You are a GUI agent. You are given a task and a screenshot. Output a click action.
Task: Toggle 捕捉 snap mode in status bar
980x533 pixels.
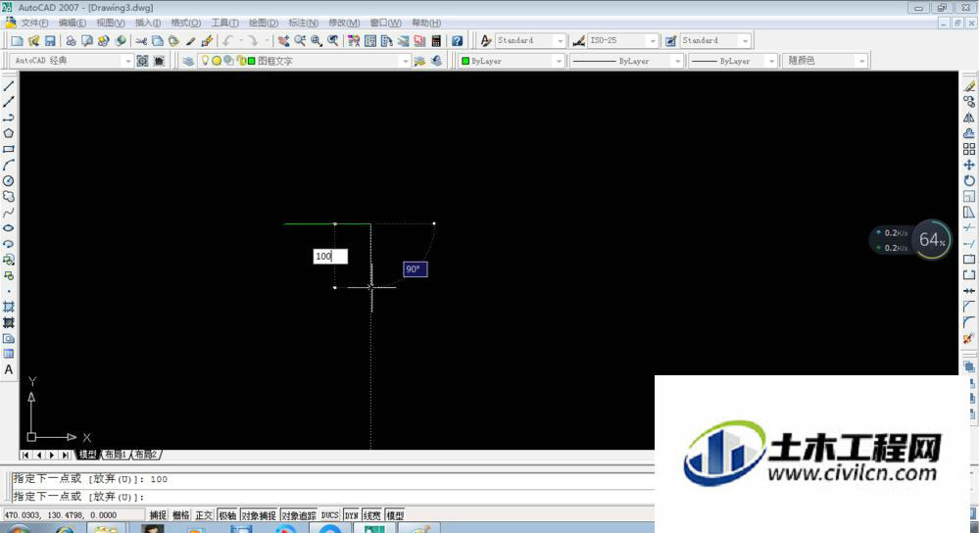click(158, 515)
